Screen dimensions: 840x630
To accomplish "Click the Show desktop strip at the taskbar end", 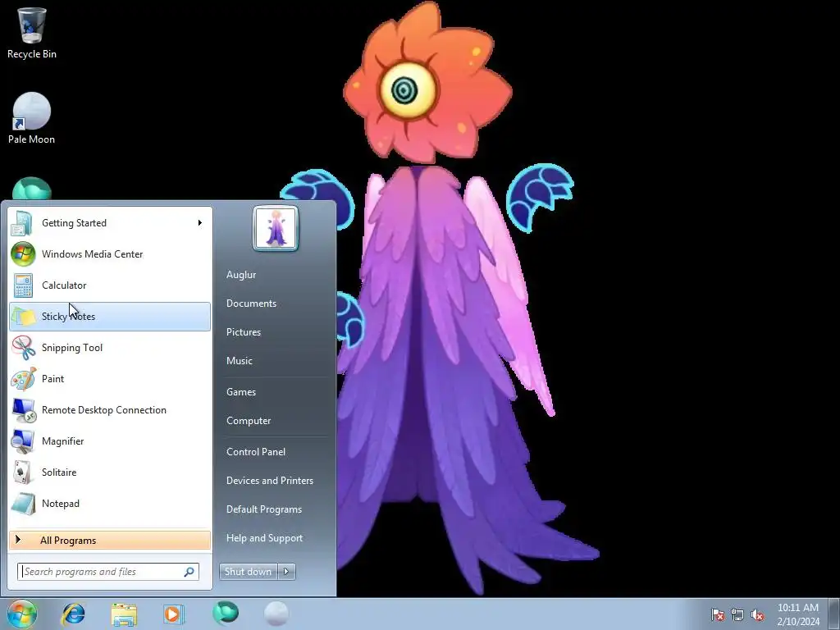I will coord(836,614).
